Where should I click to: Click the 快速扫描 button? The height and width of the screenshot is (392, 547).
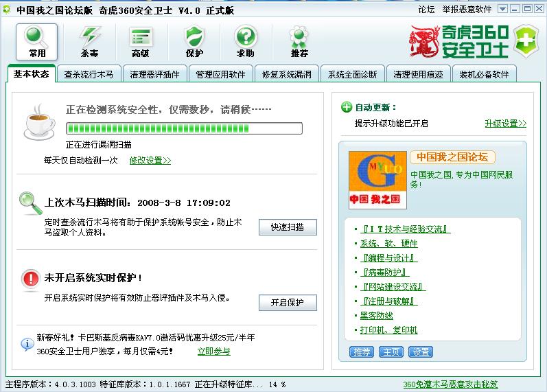pyautogui.click(x=288, y=227)
